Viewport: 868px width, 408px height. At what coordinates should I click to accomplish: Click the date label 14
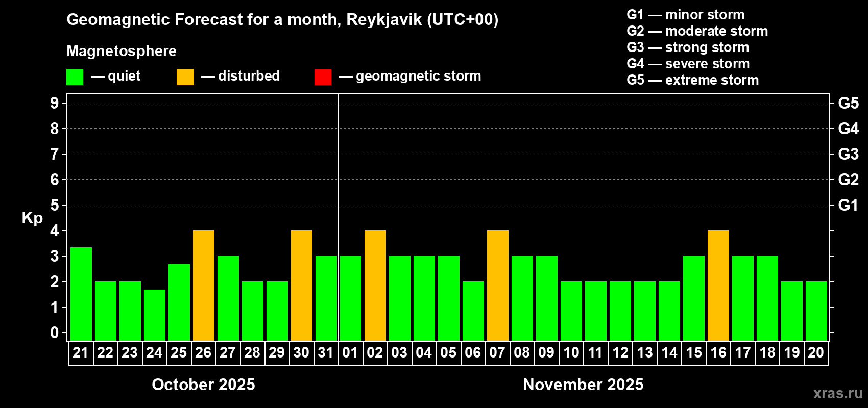(x=669, y=352)
